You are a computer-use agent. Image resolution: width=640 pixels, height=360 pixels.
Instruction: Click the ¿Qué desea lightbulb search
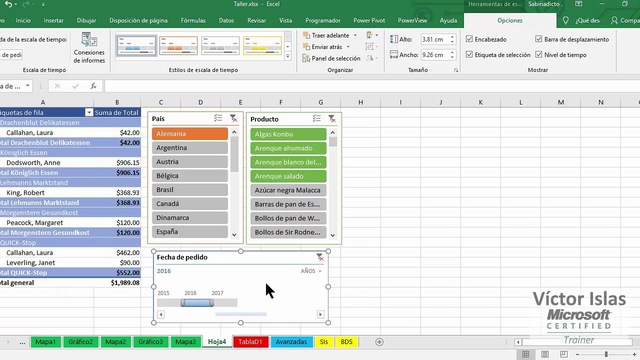point(566,20)
